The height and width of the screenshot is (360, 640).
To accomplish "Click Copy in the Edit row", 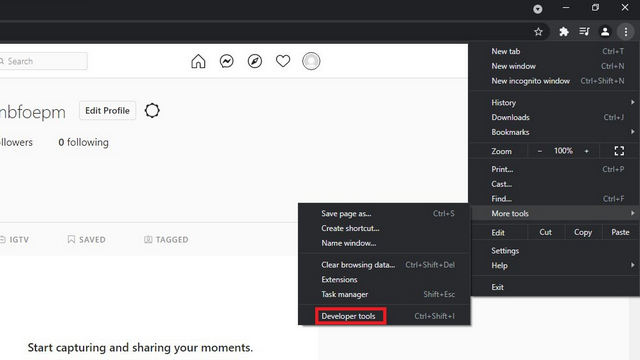I will tap(583, 232).
